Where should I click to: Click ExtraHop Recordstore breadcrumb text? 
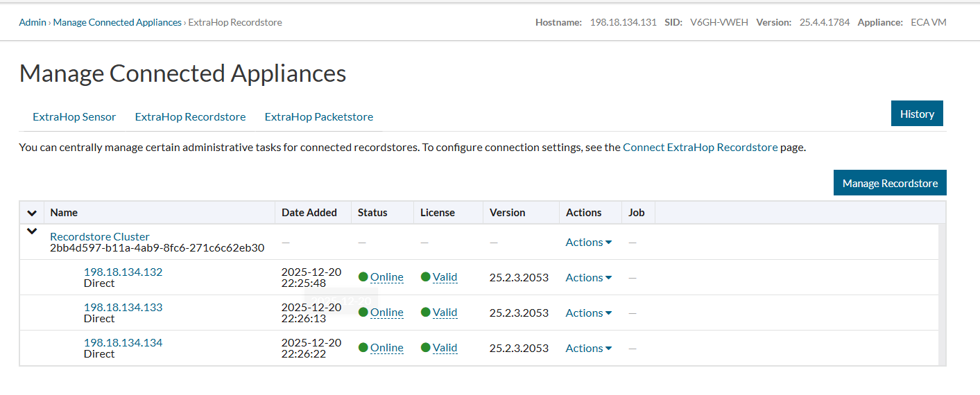pyautogui.click(x=235, y=22)
